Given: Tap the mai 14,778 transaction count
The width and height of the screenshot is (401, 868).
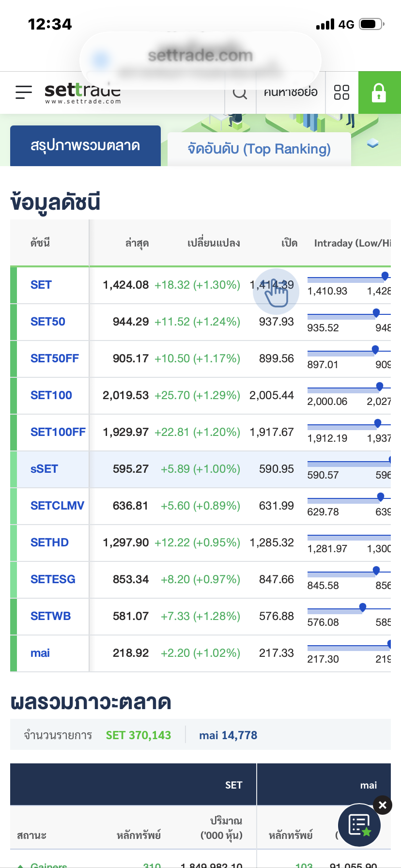Looking at the screenshot, I should coord(228,735).
